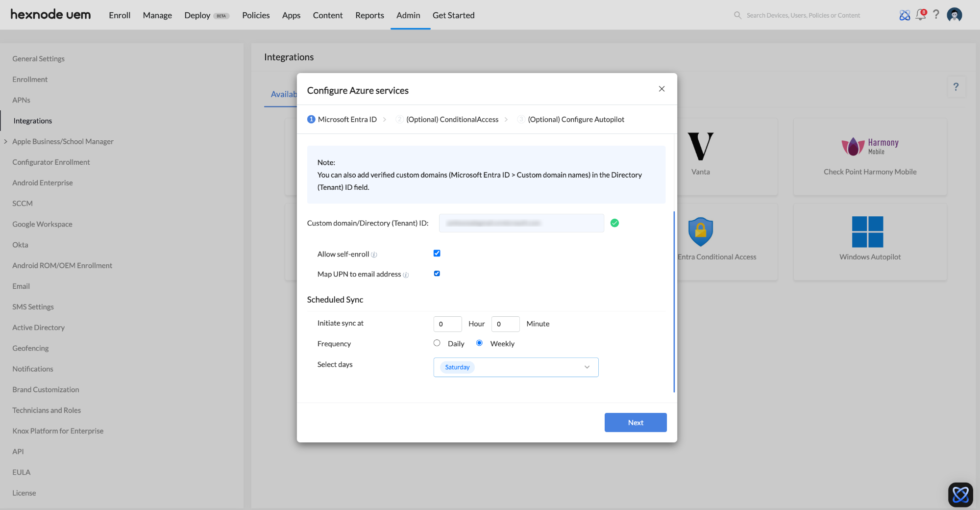Open the Apps menu

click(x=291, y=15)
